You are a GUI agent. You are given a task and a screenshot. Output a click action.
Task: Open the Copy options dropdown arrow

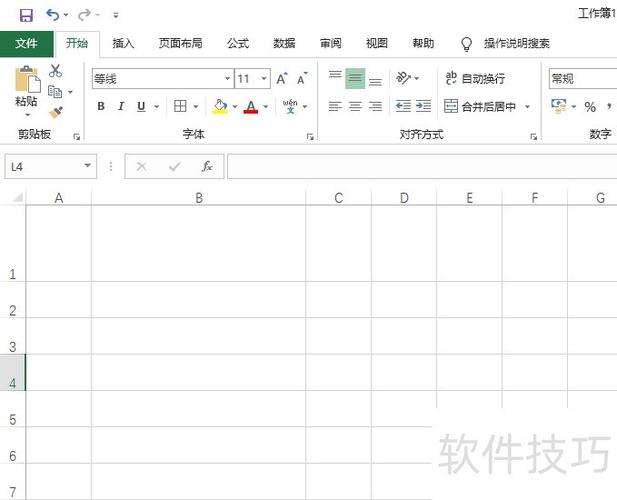point(70,92)
